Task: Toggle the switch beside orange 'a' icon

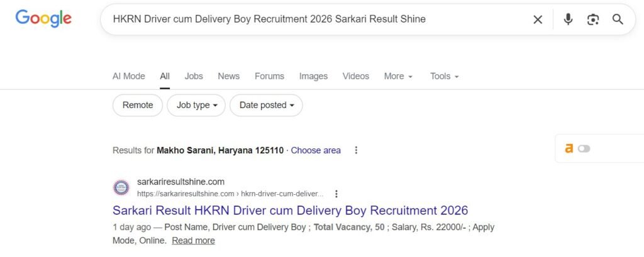Action: tap(584, 149)
